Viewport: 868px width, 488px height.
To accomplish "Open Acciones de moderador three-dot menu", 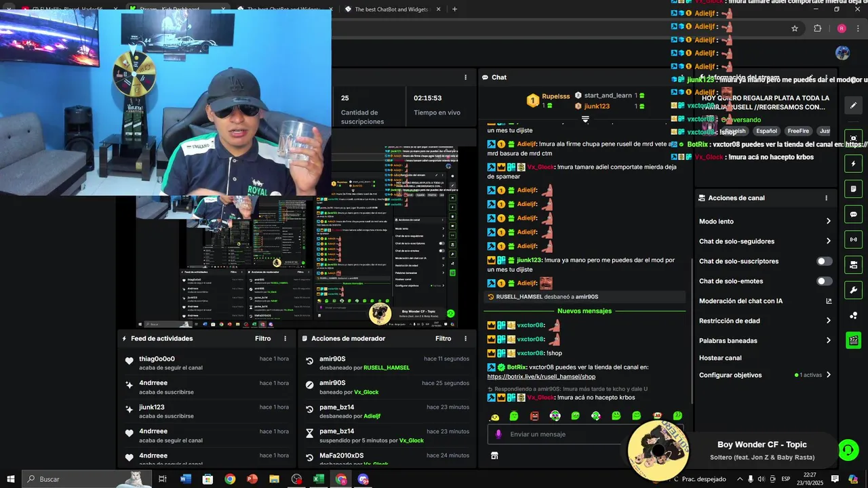I will click(x=465, y=338).
